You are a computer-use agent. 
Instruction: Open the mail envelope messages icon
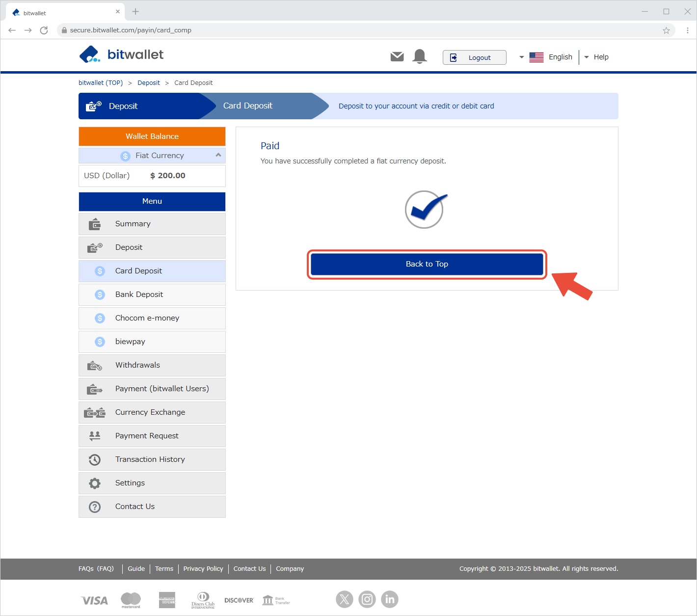[397, 57]
